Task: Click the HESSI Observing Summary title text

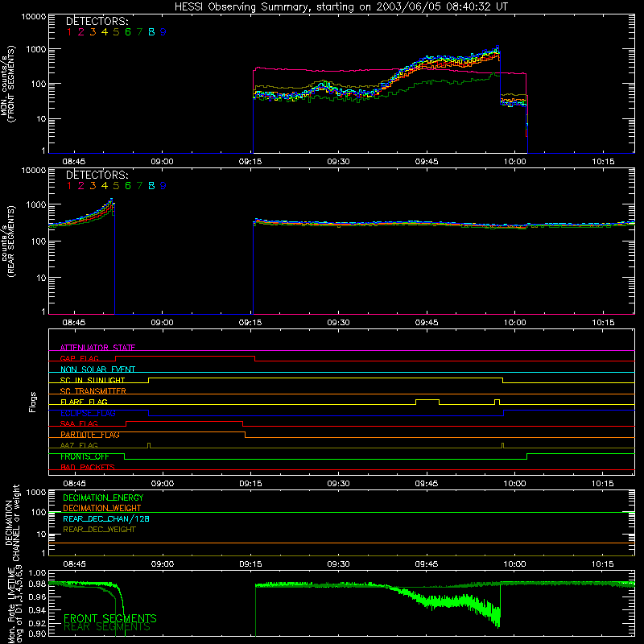Action: 341,6
